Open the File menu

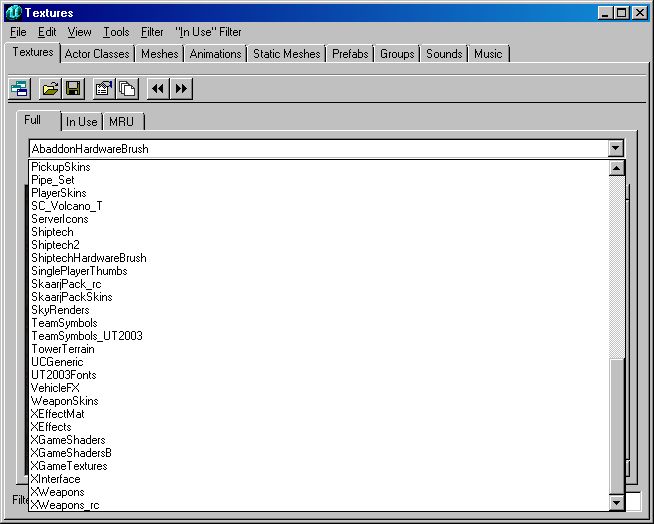coord(18,32)
